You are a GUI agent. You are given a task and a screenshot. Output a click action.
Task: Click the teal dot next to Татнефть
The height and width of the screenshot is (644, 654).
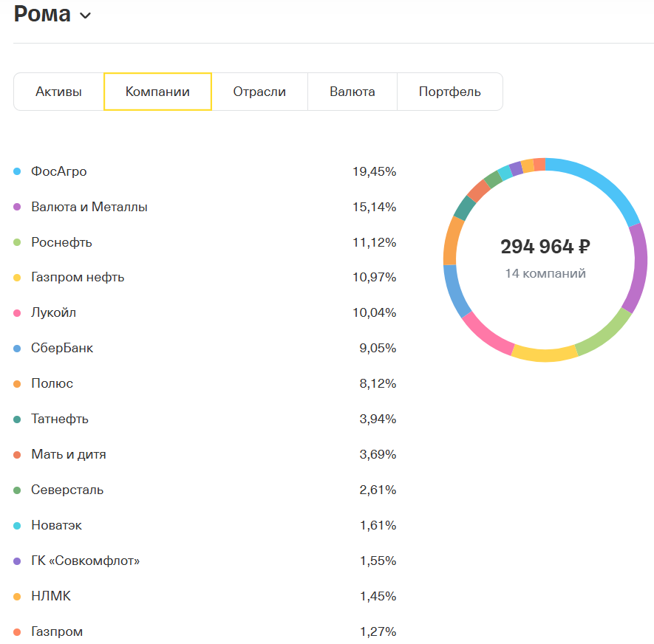point(16,419)
